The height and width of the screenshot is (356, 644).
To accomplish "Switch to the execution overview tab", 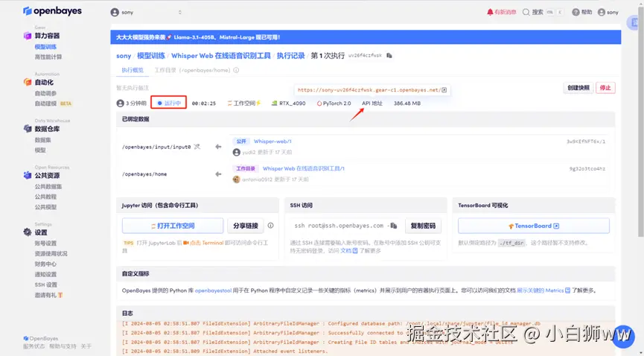I will [133, 70].
